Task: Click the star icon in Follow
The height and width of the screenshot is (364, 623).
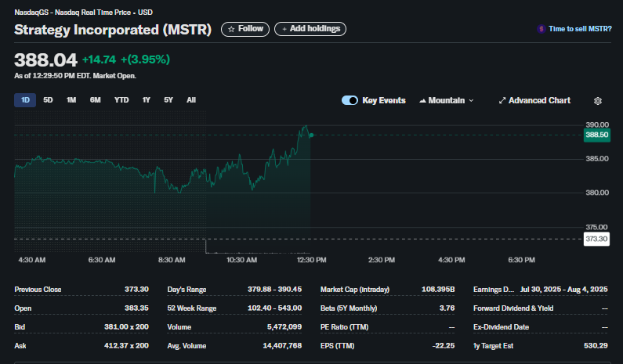Action: [231, 29]
